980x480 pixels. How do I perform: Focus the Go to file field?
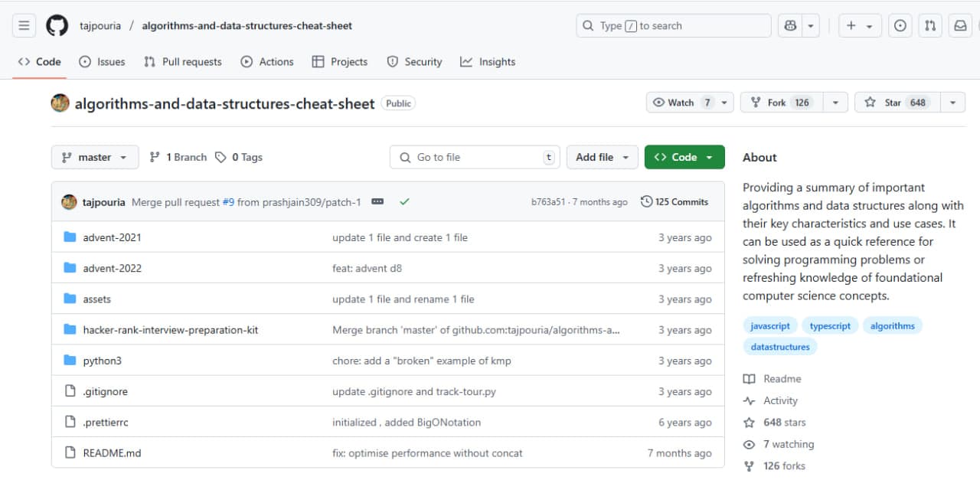coord(475,157)
